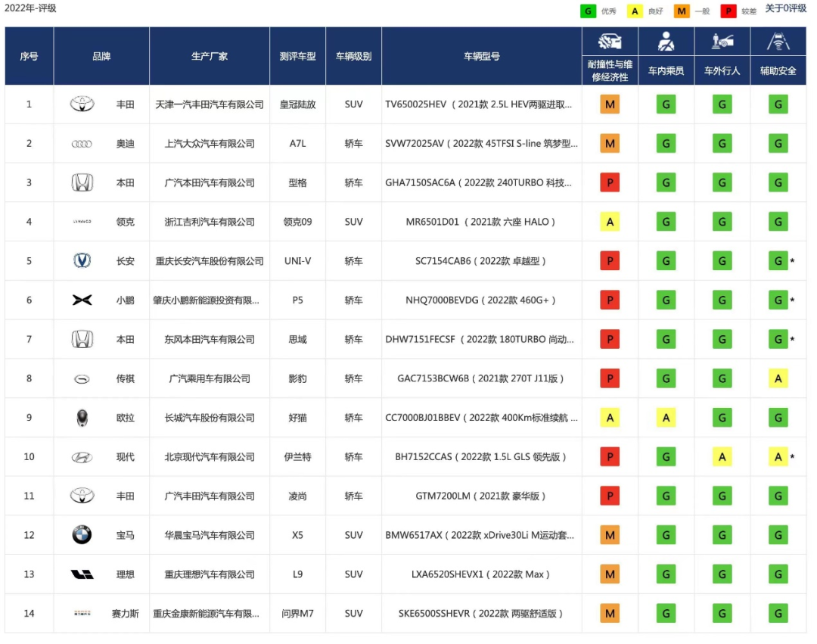Screen dimensions: 817x644
Task: Click the Trumpchi logo in row 8
Action: pyautogui.click(x=82, y=379)
